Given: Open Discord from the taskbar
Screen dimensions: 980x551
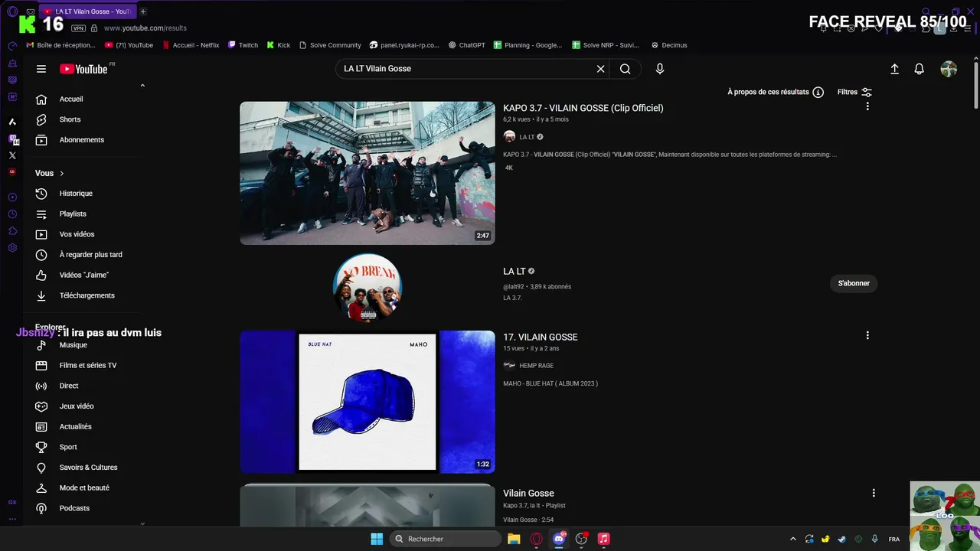Looking at the screenshot, I should pos(559,539).
